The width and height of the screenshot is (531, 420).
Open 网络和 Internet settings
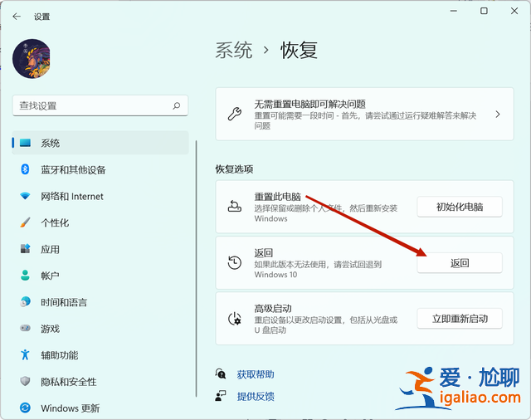(x=100, y=196)
